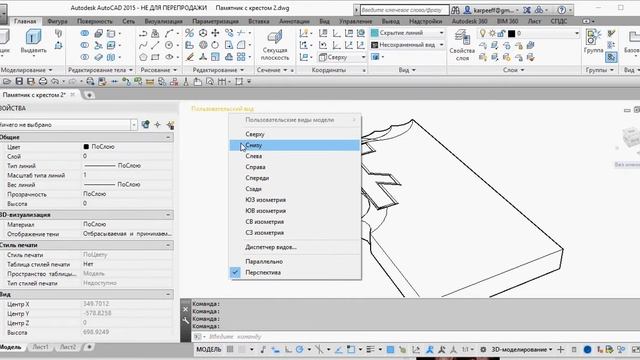This screenshot has width=640, height=360.
Task: Switch to the Лист1 layout tab
Action: (x=40, y=347)
